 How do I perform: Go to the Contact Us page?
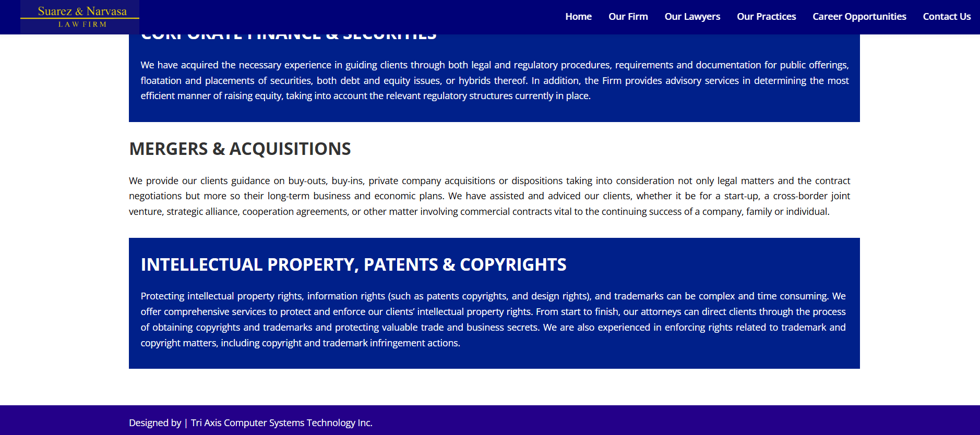tap(947, 16)
